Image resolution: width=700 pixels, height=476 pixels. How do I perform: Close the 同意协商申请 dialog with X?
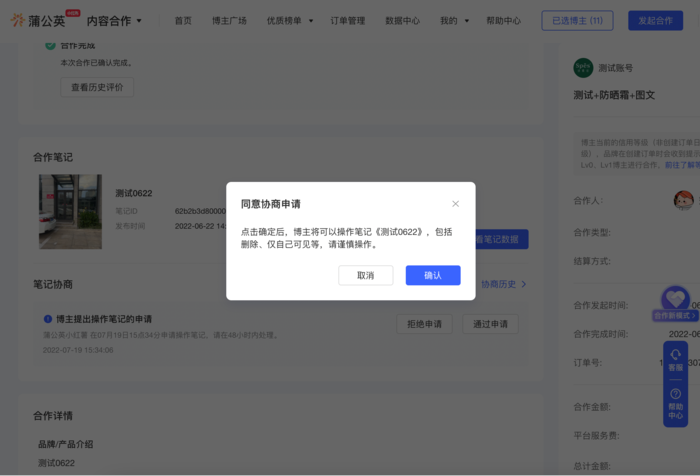click(455, 204)
